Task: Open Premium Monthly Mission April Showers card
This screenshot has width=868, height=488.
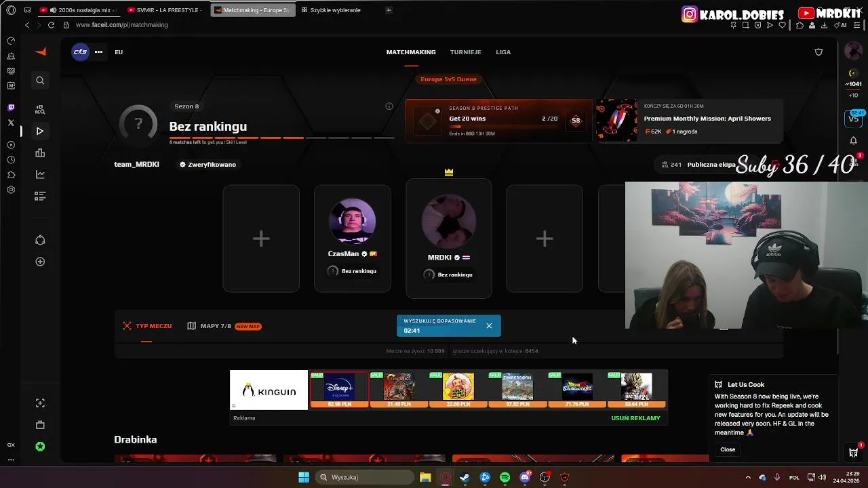Action: [689, 121]
